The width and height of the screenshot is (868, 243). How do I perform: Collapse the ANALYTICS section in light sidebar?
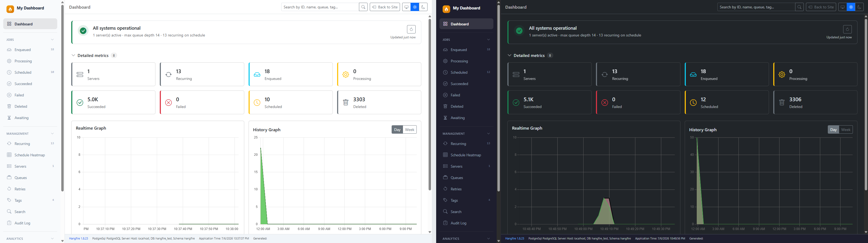[52, 239]
